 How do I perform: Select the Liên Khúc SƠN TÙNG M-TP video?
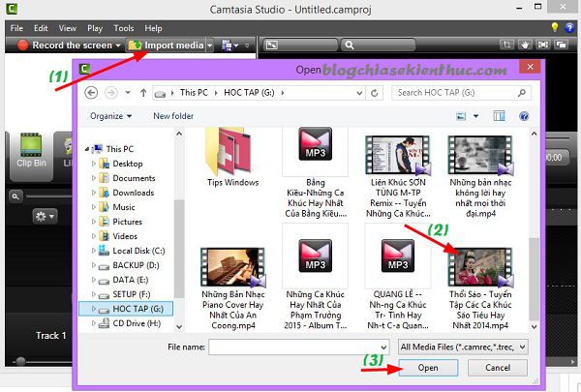[x=398, y=176]
